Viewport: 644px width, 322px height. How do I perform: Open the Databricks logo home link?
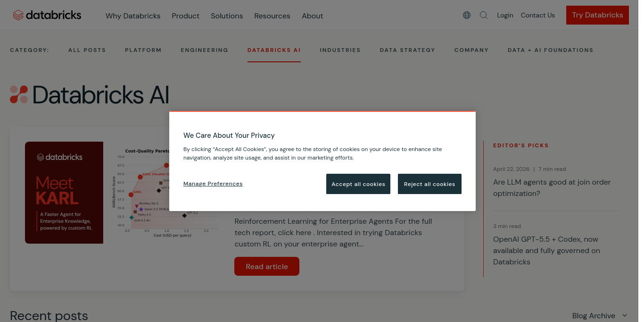(47, 15)
